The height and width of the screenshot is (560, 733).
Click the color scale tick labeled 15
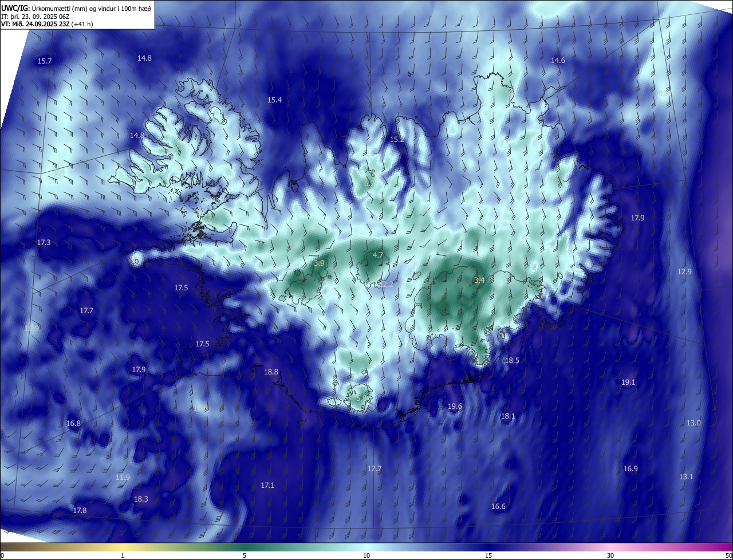(x=488, y=555)
